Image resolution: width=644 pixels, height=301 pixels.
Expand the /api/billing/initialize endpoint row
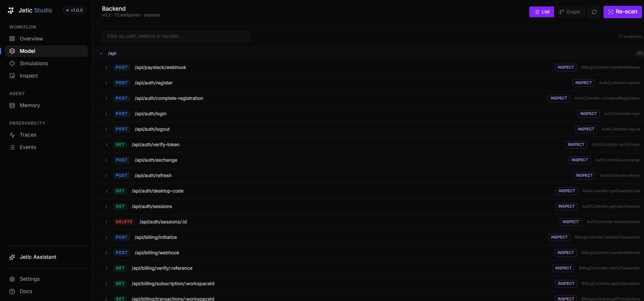click(x=106, y=238)
